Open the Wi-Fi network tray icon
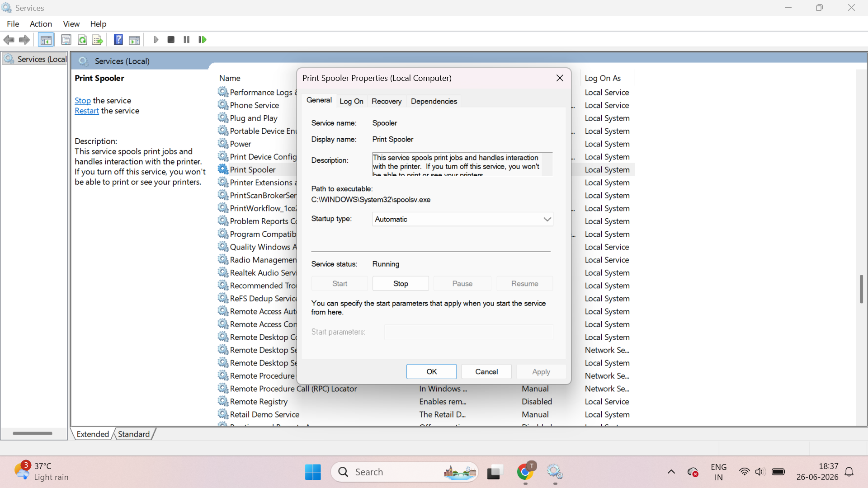868x488 pixels. click(x=744, y=472)
